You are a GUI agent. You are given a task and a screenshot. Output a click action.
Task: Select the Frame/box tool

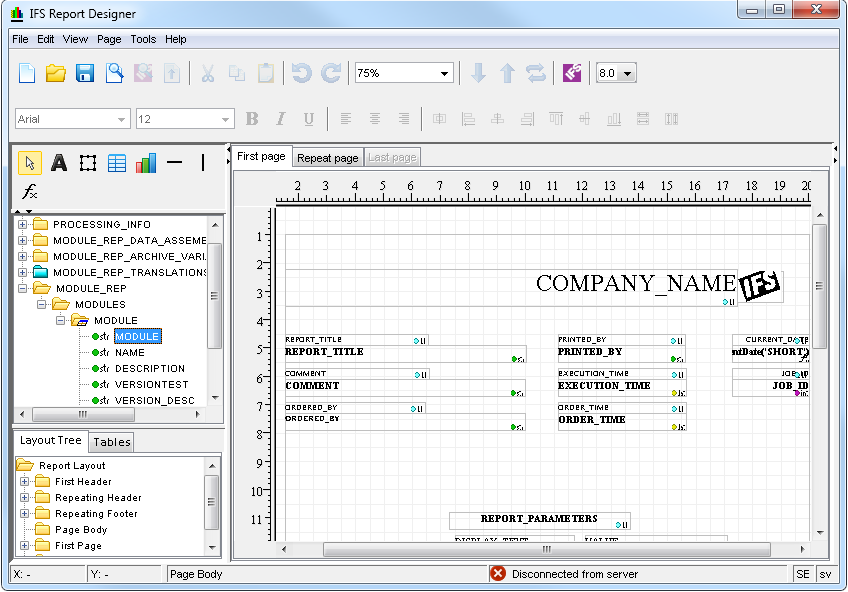[88, 163]
